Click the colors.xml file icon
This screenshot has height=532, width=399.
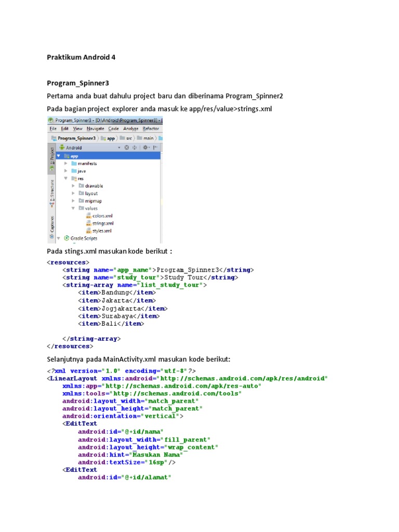88,216
